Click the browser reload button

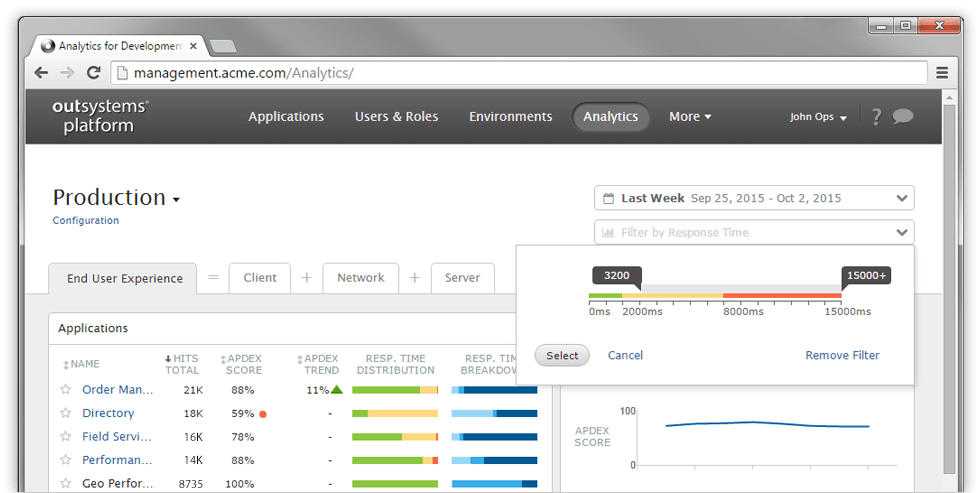point(93,73)
